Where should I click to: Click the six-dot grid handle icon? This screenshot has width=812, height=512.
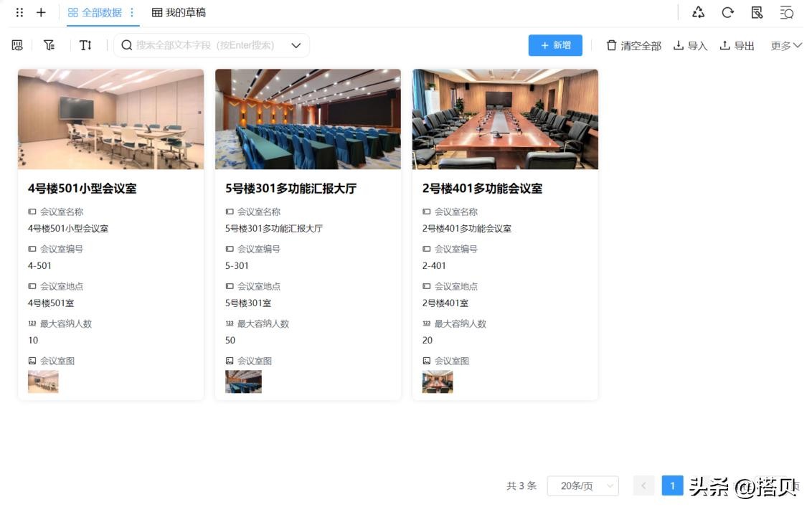click(x=19, y=12)
